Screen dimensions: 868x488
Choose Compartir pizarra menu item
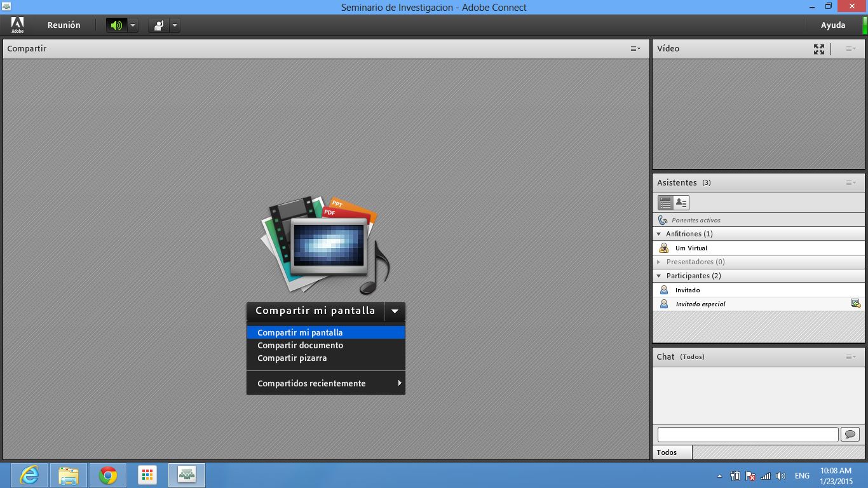pyautogui.click(x=326, y=358)
